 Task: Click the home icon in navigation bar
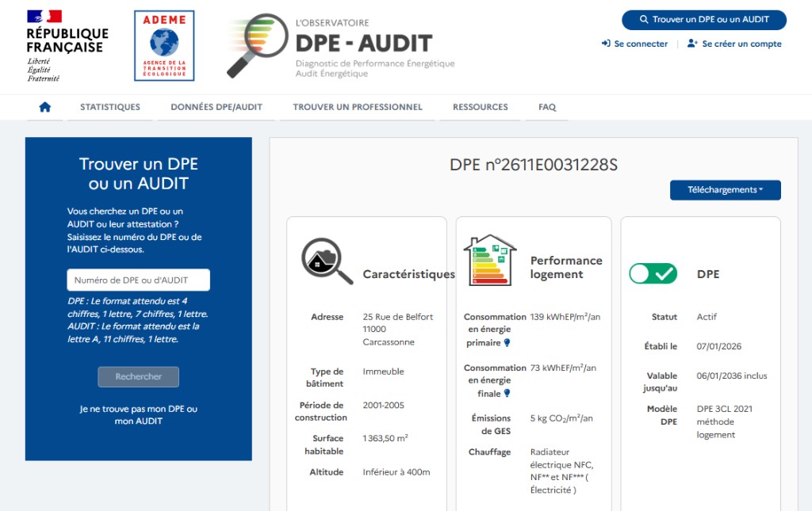45,107
